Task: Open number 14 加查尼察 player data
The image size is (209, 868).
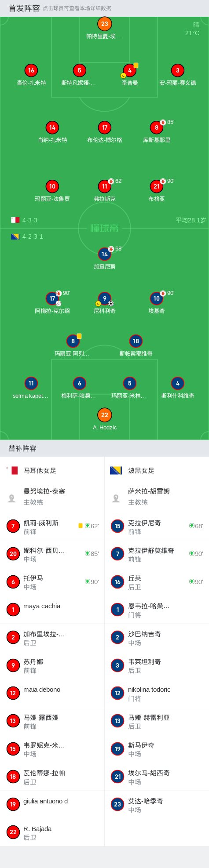Action: pos(105,254)
